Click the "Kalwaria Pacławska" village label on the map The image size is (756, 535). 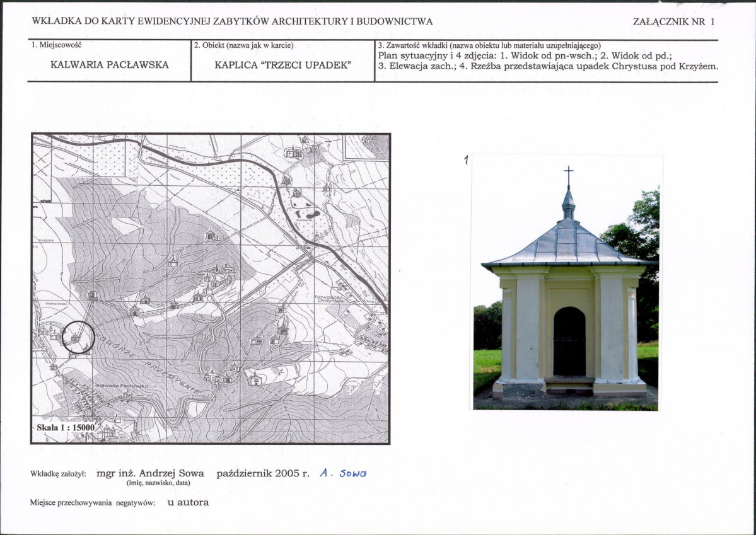coord(122,385)
